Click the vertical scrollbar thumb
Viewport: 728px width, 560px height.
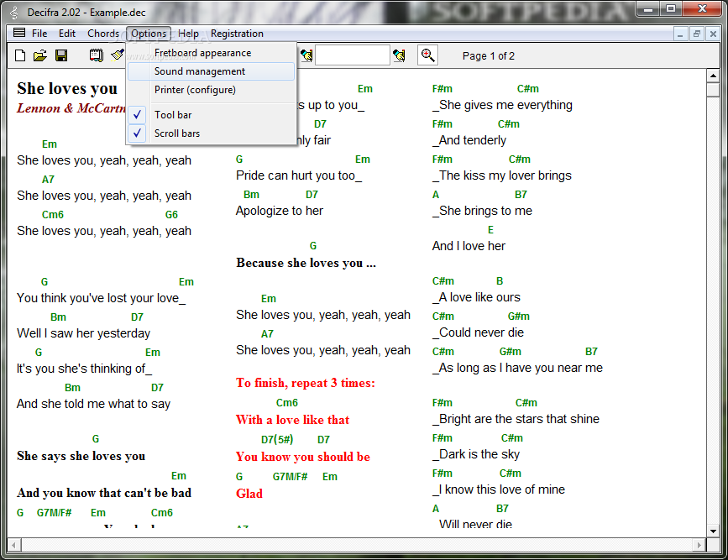click(x=713, y=89)
